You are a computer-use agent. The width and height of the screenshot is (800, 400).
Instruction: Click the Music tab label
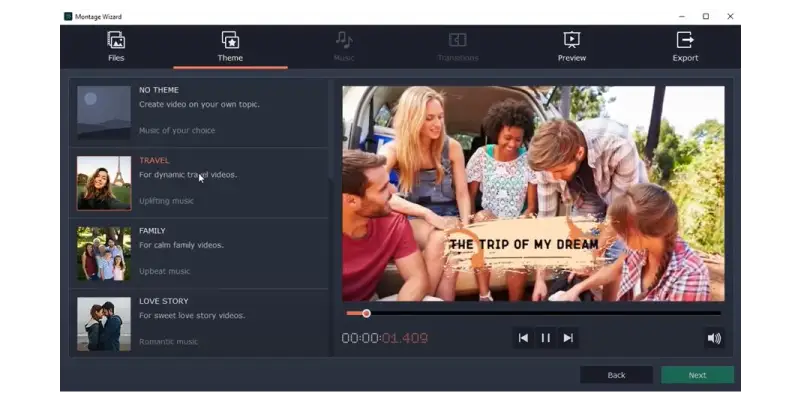(x=344, y=58)
